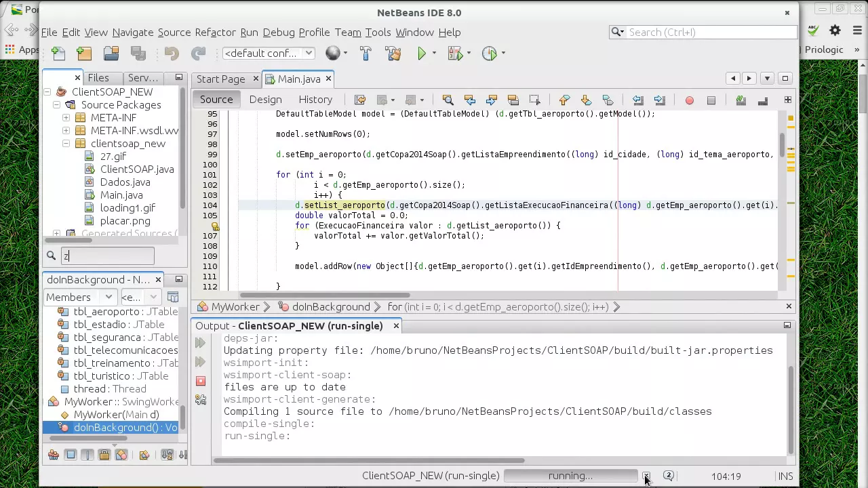Click the Redo arrow icon
868x488 pixels.
click(x=198, y=53)
